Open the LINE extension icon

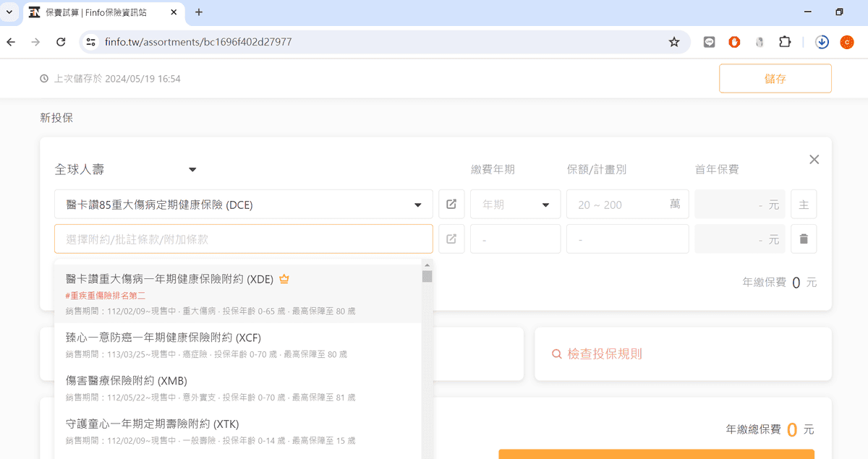coord(710,42)
